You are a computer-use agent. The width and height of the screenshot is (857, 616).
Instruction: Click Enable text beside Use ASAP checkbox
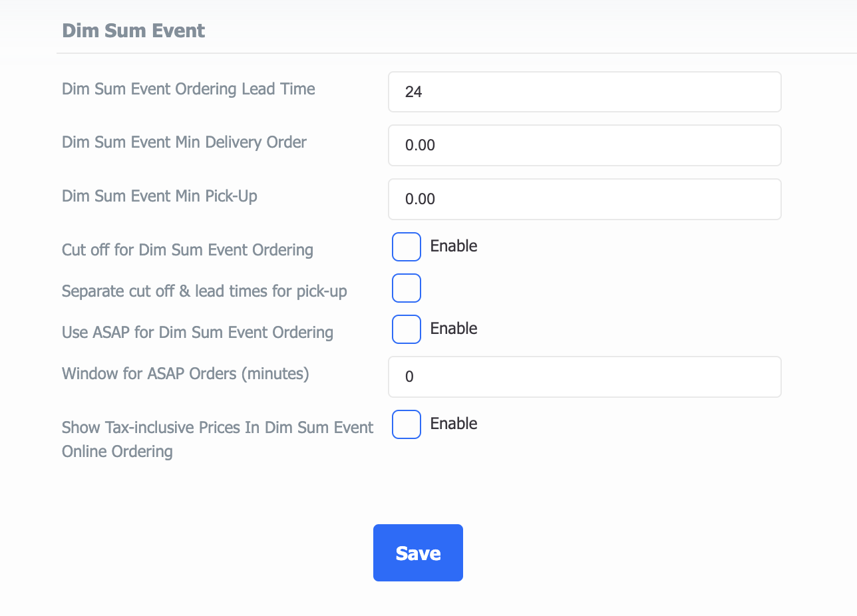tap(454, 329)
